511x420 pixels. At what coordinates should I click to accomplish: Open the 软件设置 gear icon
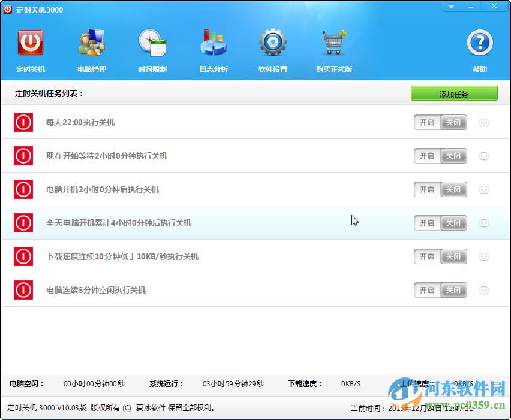pyautogui.click(x=273, y=43)
